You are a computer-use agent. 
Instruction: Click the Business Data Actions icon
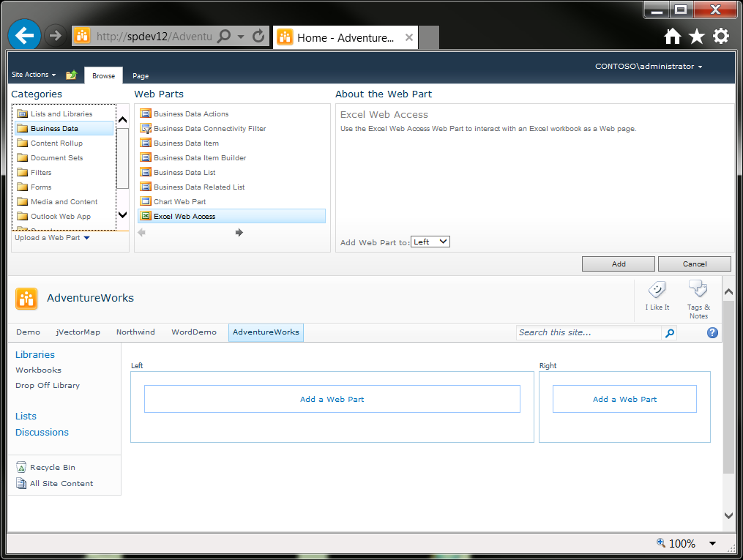[x=146, y=113]
